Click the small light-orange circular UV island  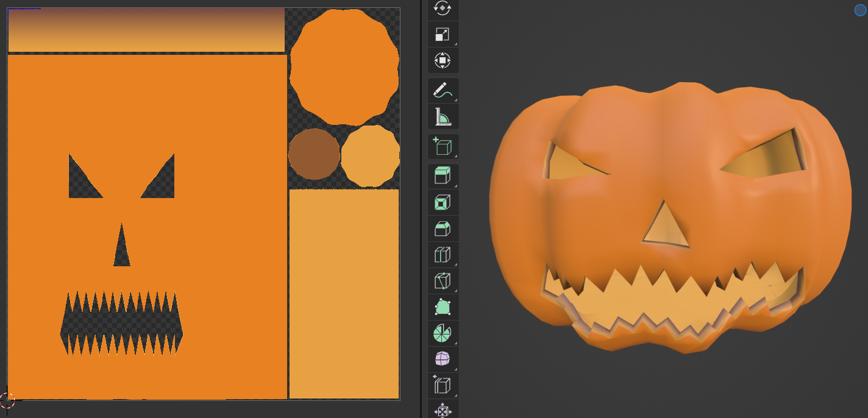pos(370,156)
